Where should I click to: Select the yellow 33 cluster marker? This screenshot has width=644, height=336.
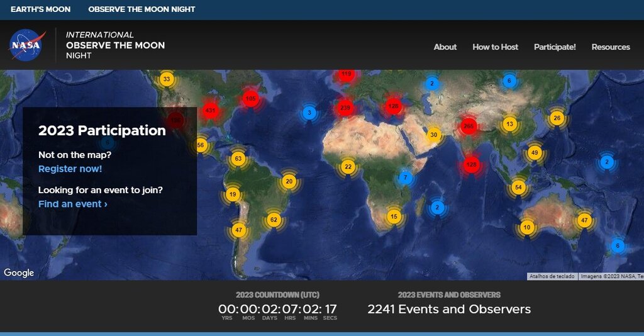coord(166,79)
